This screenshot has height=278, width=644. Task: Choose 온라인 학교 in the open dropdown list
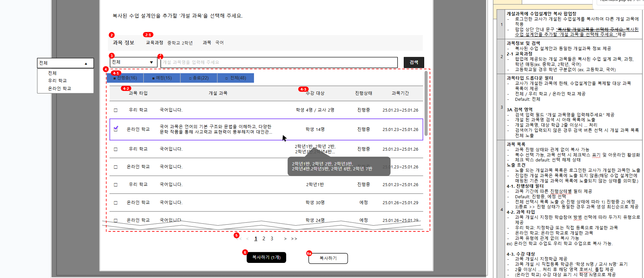click(x=59, y=89)
